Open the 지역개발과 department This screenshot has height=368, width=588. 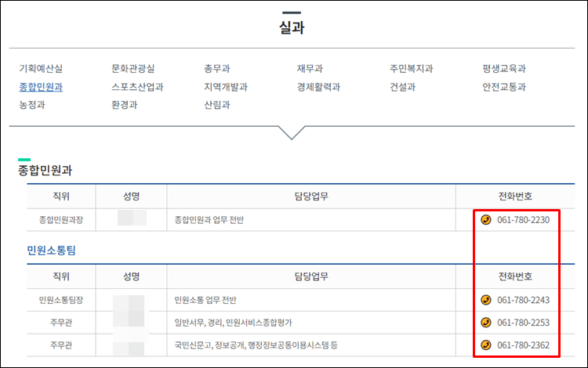[226, 87]
